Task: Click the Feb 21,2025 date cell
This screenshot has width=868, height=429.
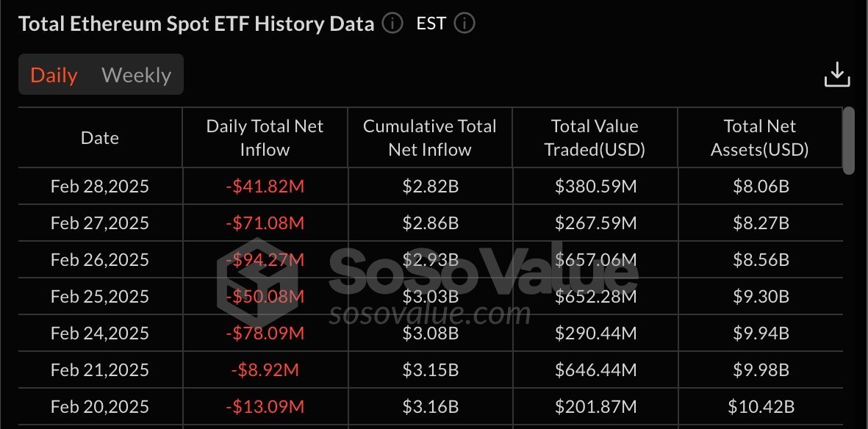Action: [99, 369]
